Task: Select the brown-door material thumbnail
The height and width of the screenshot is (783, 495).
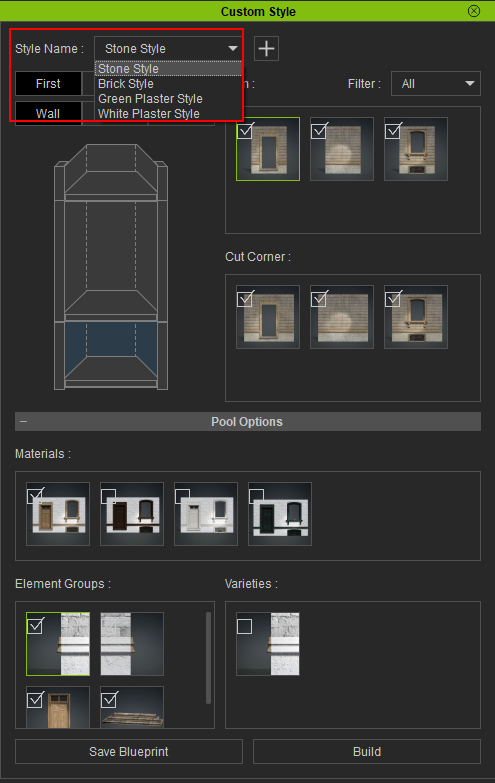Action: pos(58,514)
